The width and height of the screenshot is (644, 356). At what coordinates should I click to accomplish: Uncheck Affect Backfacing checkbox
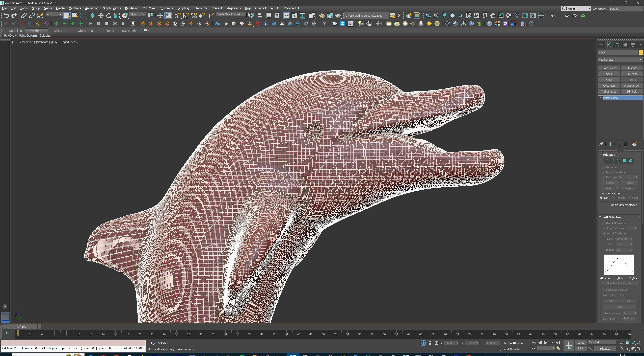click(604, 233)
